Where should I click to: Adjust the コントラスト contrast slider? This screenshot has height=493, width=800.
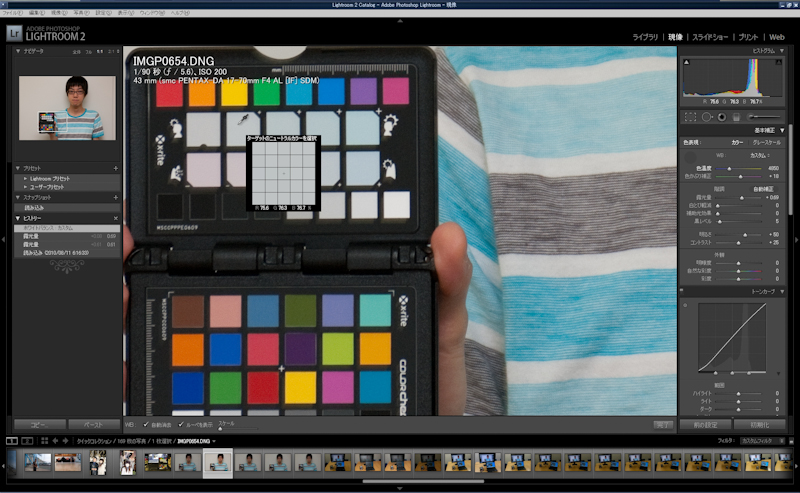pyautogui.click(x=739, y=242)
